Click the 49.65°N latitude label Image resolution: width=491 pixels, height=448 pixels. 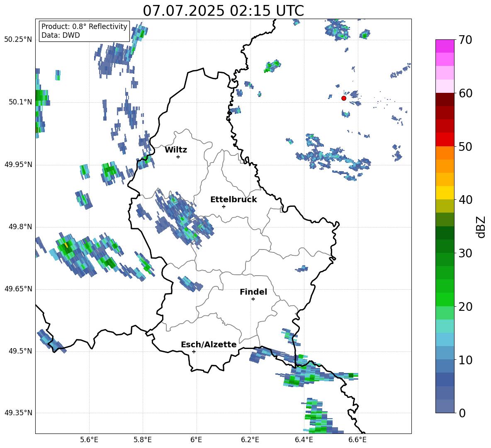(18, 289)
